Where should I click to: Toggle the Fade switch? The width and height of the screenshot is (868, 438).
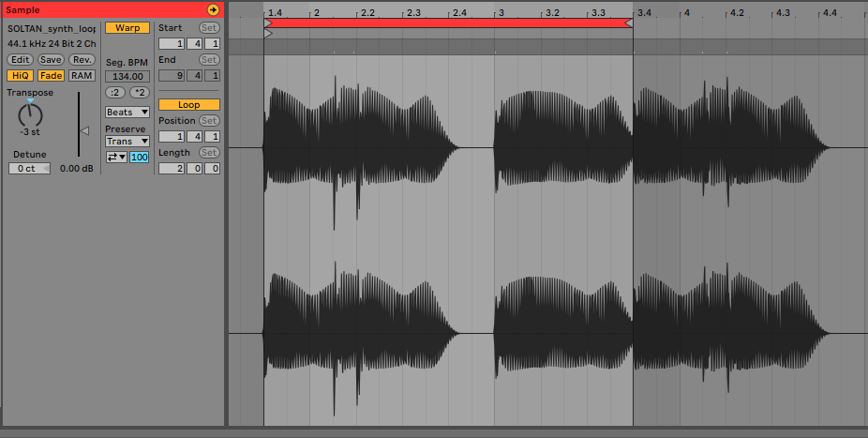(x=51, y=75)
